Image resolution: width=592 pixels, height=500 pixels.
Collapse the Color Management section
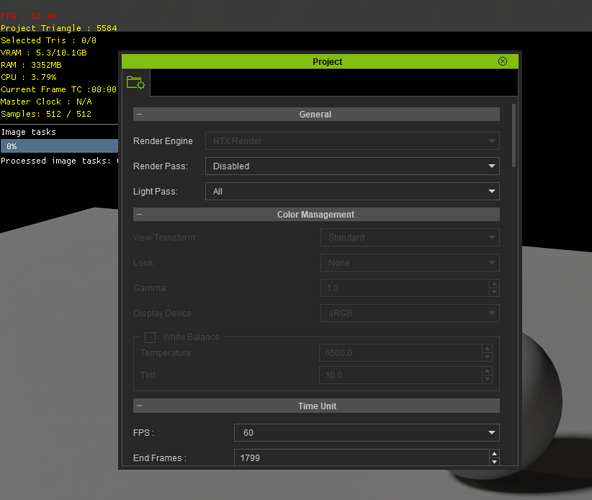click(139, 215)
